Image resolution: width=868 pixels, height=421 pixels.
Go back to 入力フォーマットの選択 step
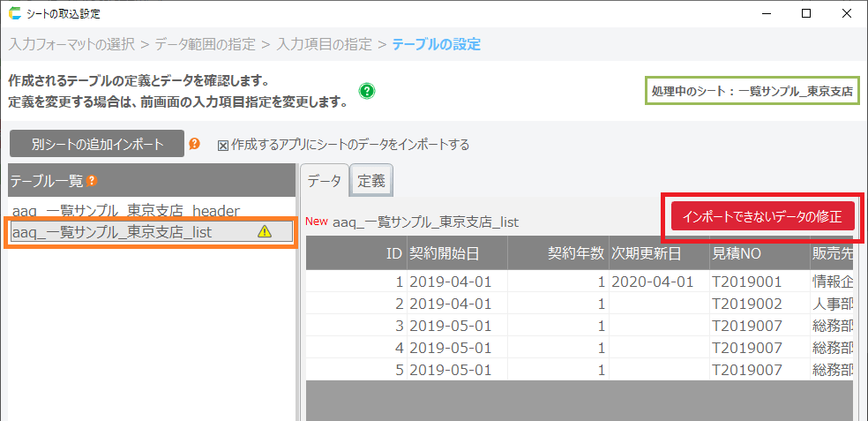78,44
